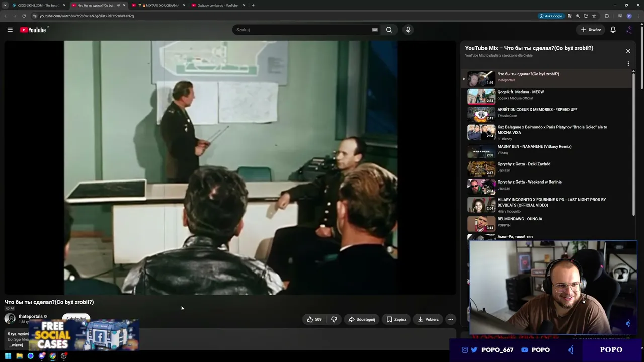Play Oprychy z Getta - Dziki Zachód

coord(547,168)
